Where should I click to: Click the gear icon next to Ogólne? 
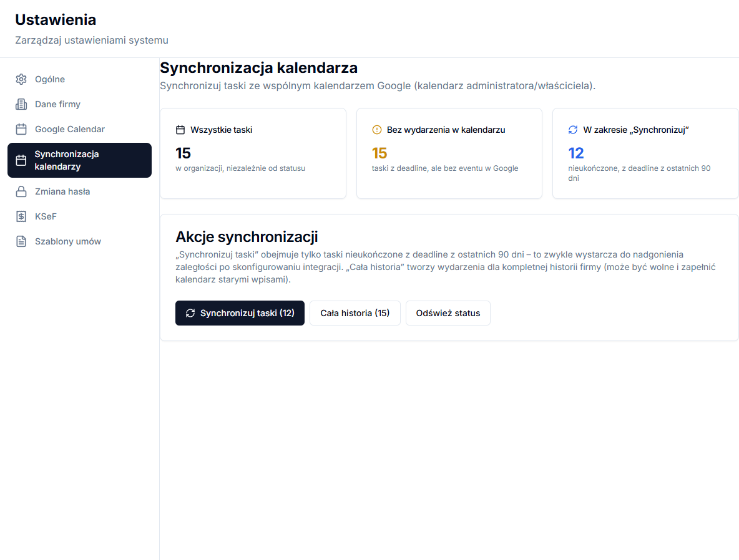pos(21,79)
